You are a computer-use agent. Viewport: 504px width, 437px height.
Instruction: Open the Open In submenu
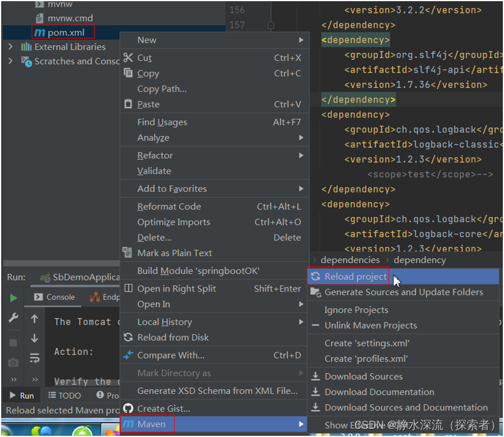click(214, 304)
